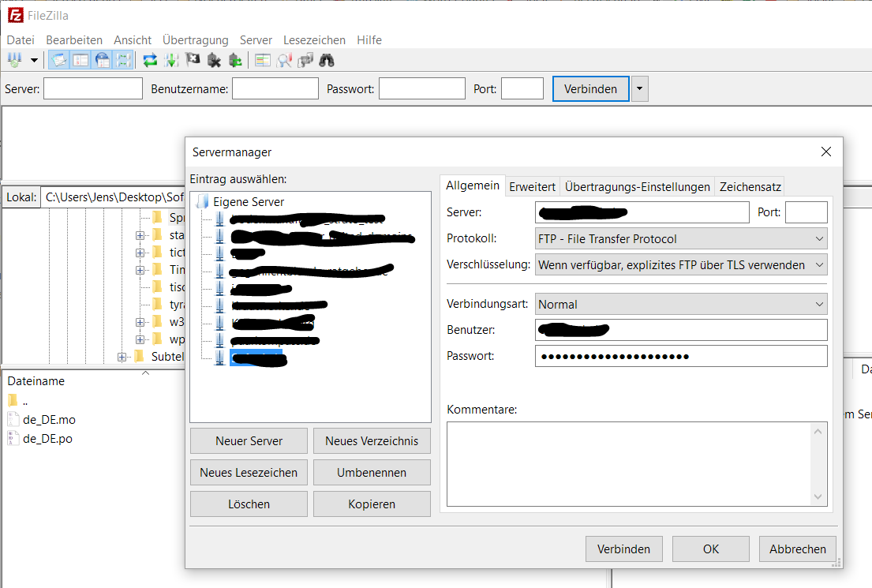Viewport: 872px width, 588px height.
Task: Open directory listing filters icon
Action: (263, 60)
